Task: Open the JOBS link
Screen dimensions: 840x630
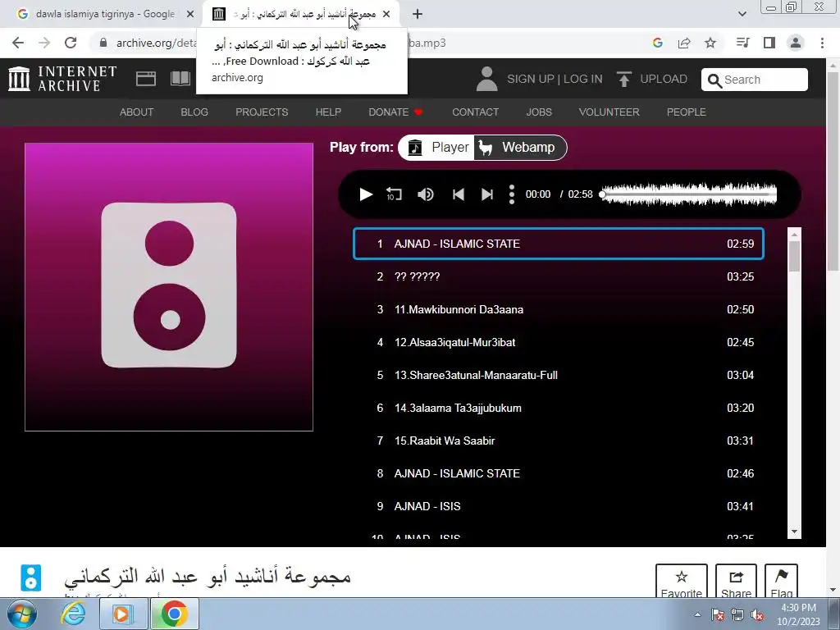Action: tap(539, 112)
